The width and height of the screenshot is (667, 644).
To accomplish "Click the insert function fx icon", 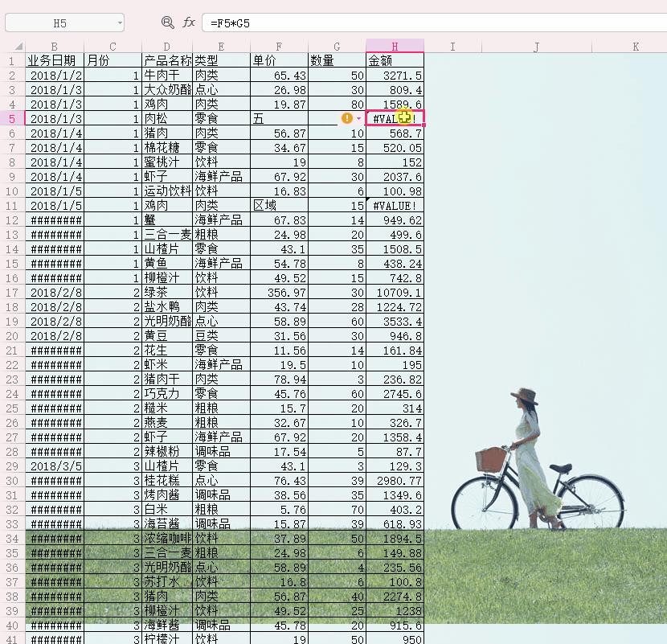I will coord(188,23).
